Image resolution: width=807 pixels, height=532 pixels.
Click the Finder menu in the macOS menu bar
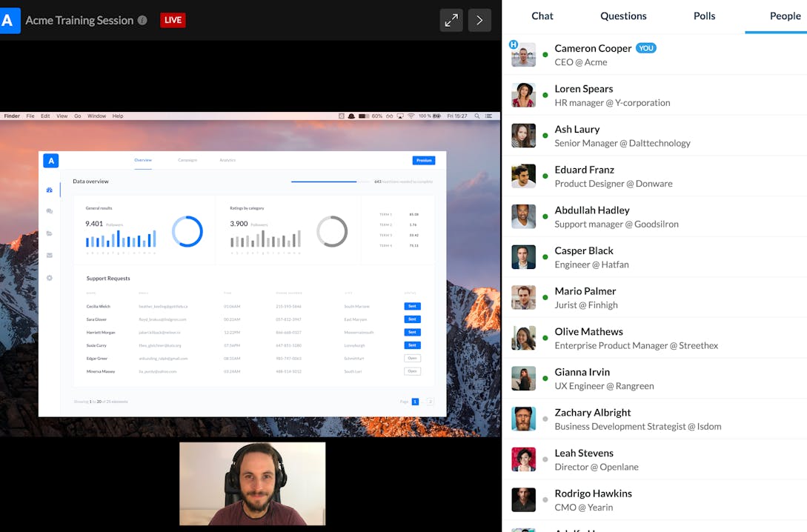[x=12, y=116]
